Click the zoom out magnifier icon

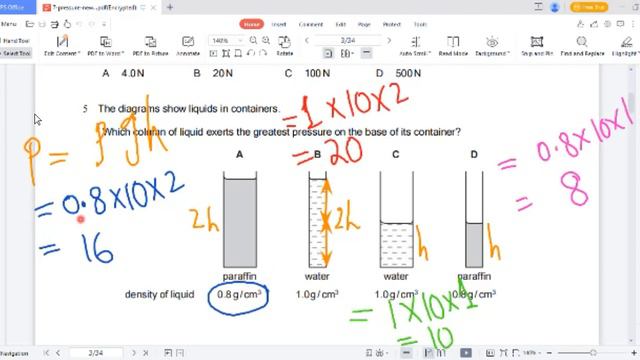(x=253, y=40)
